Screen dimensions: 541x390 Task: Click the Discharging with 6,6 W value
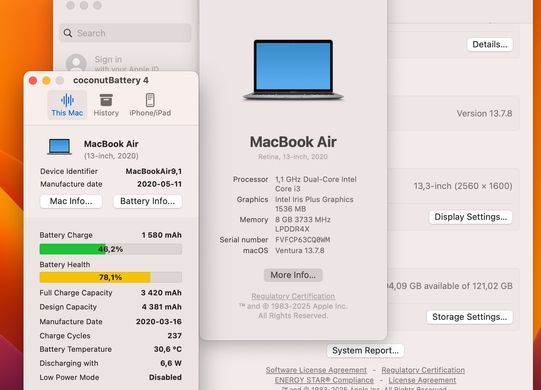(171, 363)
